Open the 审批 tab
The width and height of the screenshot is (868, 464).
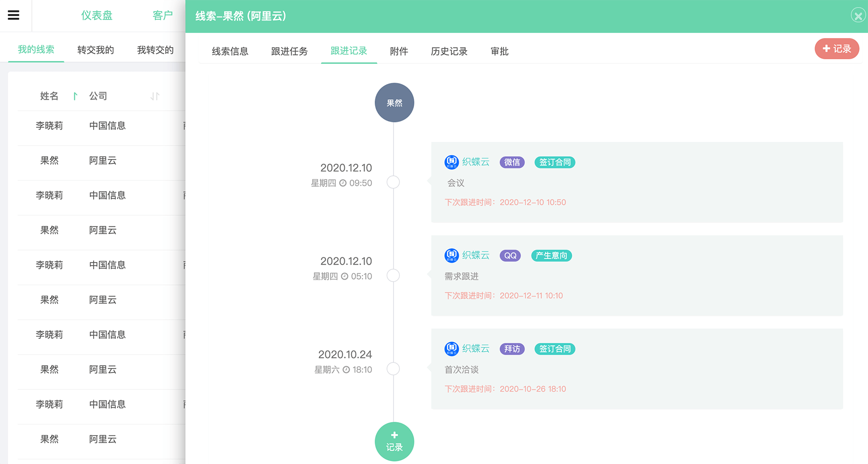pyautogui.click(x=500, y=51)
